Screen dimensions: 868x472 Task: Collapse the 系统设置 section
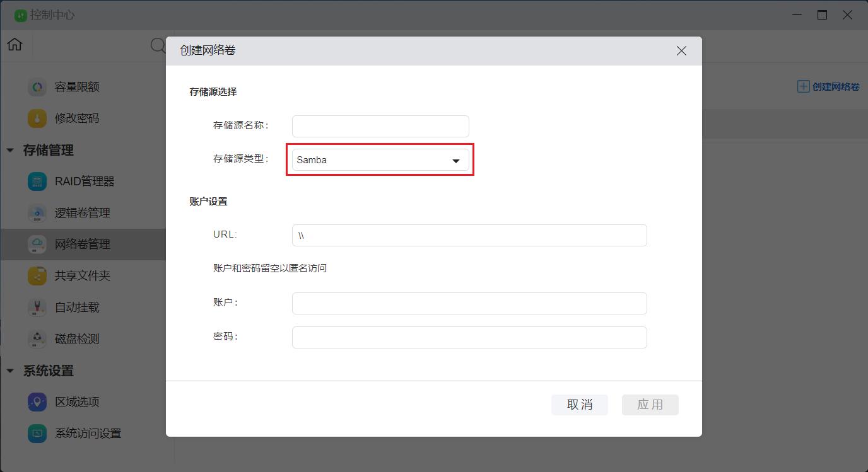click(x=10, y=371)
